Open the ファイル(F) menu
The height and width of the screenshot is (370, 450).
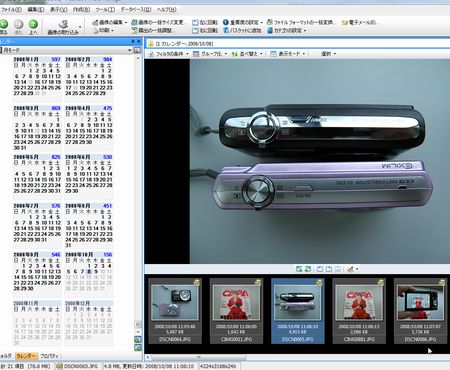[x=11, y=10]
